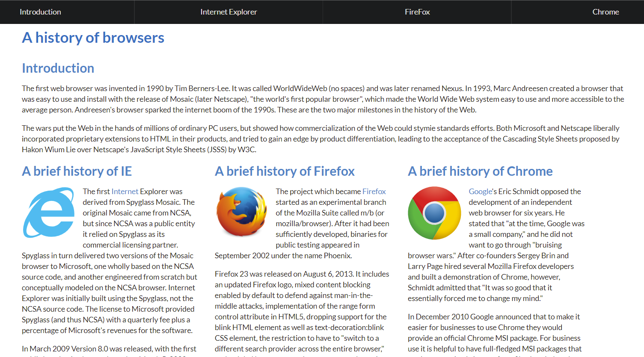Open the Introduction nav item
The width and height of the screenshot is (644, 357).
(x=40, y=12)
